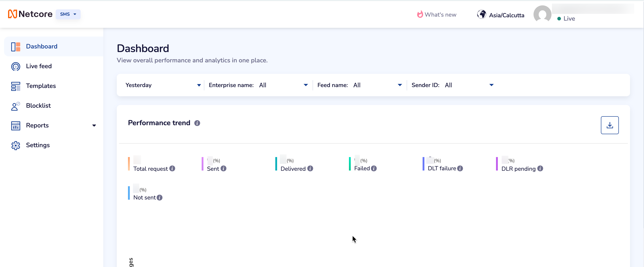Click the Blocklist icon
The height and width of the screenshot is (267, 644).
coord(15,106)
